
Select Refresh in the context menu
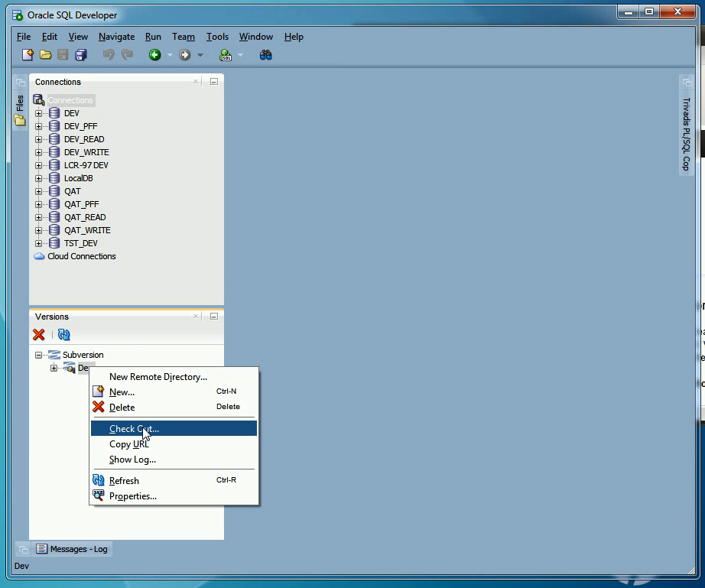(x=174, y=480)
